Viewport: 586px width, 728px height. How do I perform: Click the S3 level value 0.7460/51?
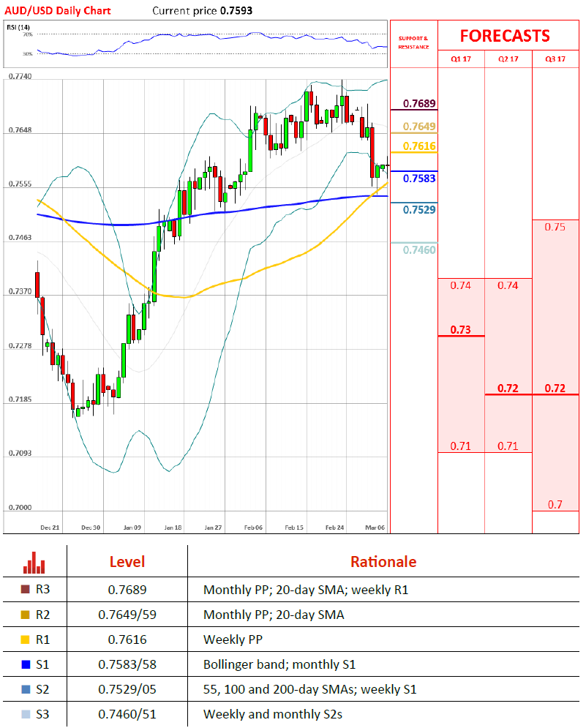(x=127, y=714)
